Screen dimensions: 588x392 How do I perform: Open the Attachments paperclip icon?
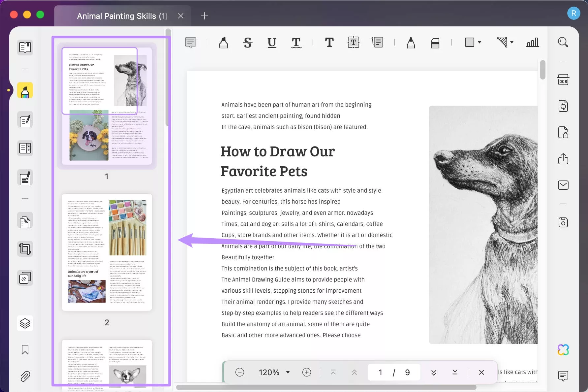25,376
